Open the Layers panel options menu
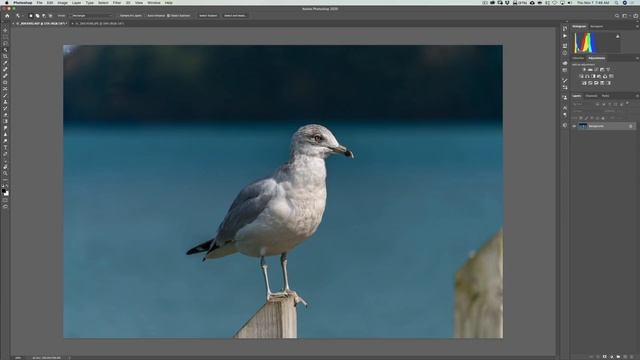The height and width of the screenshot is (360, 640). pos(637,96)
